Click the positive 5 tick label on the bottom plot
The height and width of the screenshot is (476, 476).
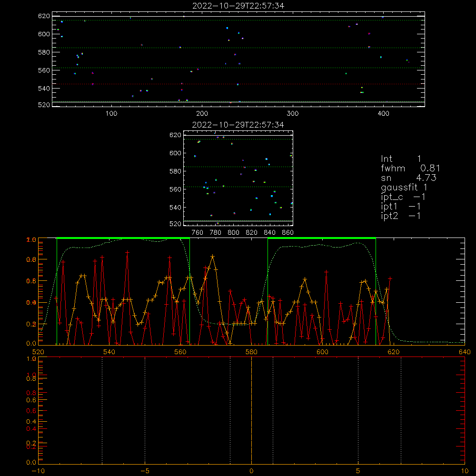tap(358, 471)
